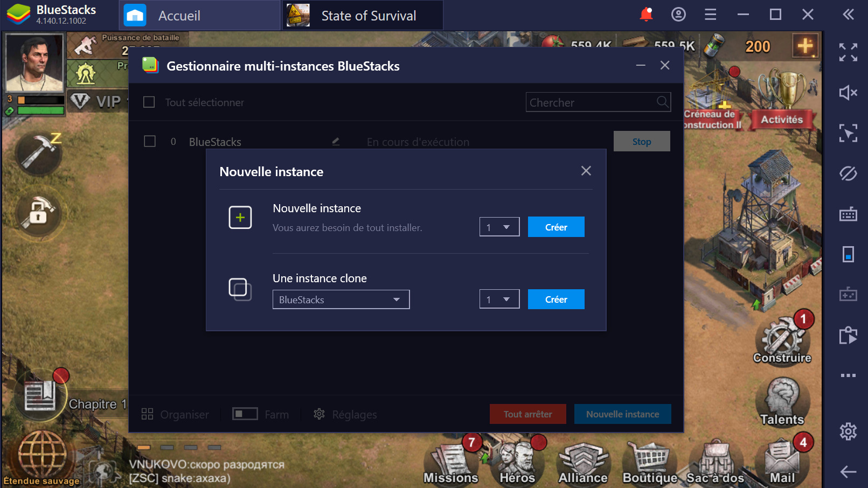Go back with the sidebar arrow

tap(848, 472)
